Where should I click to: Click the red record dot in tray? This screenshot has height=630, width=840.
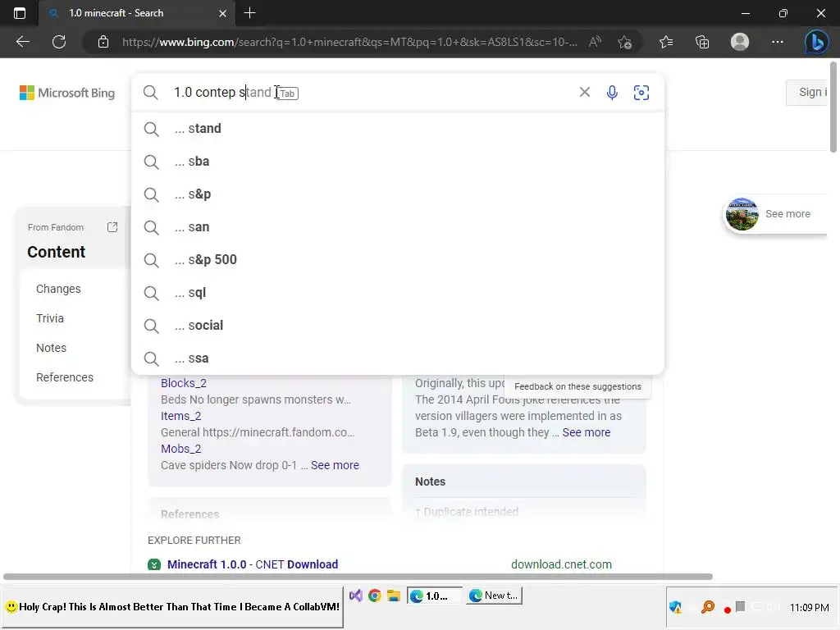pos(727,609)
